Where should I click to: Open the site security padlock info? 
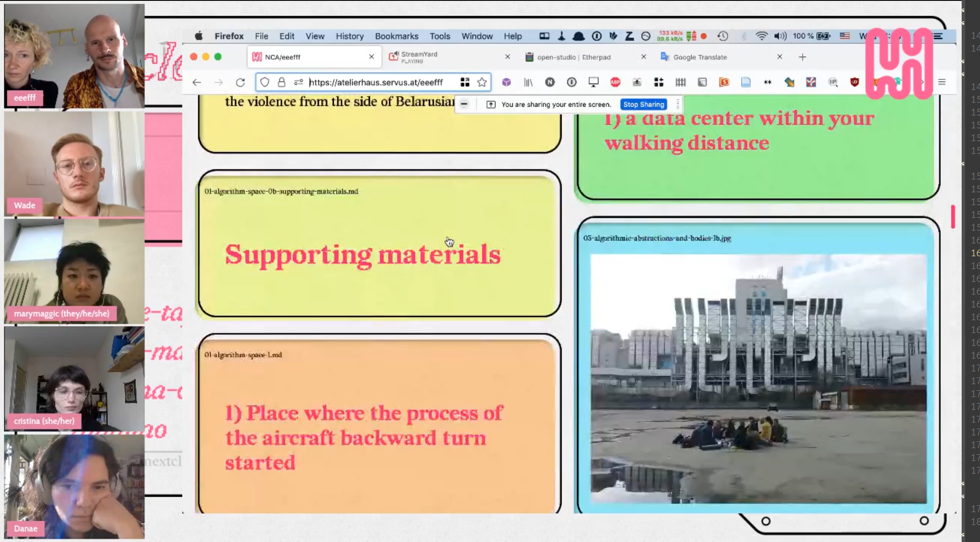pyautogui.click(x=281, y=82)
